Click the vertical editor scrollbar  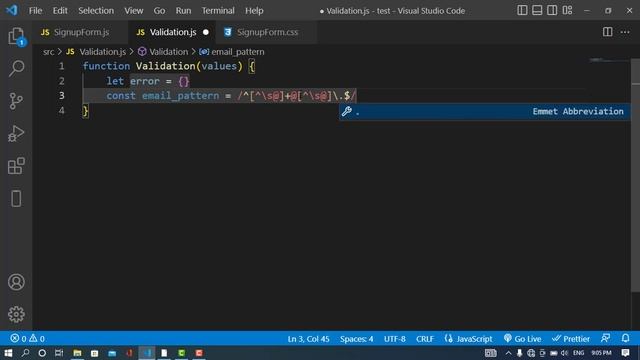point(636,176)
